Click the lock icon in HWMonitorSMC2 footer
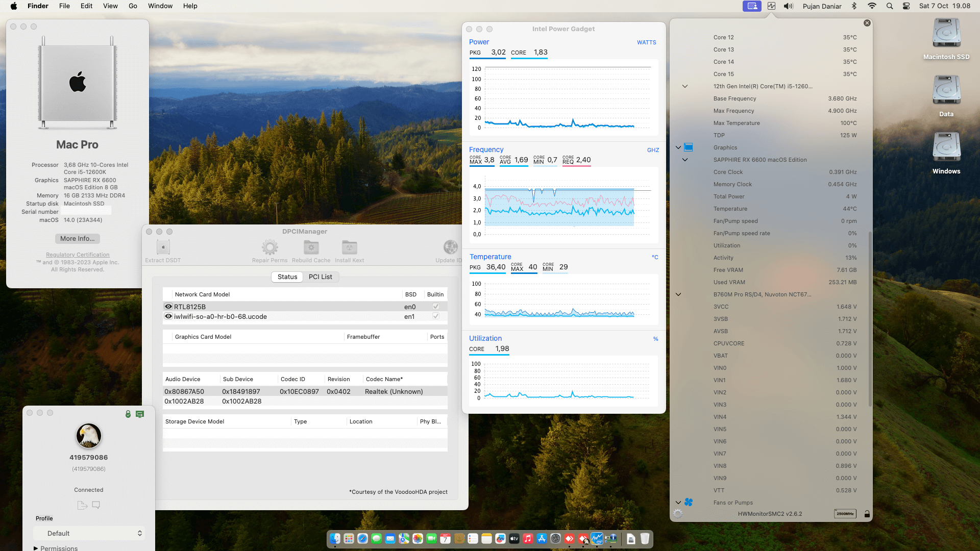This screenshot has height=551, width=980. click(867, 514)
